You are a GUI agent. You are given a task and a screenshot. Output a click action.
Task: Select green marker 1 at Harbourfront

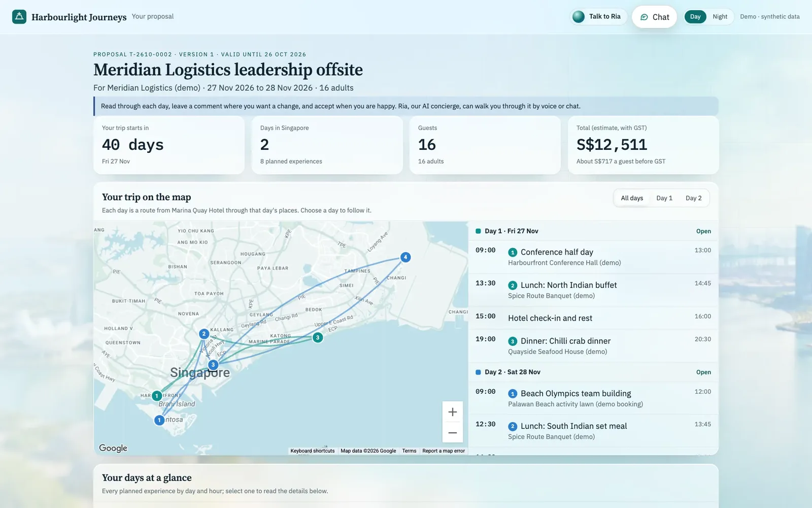tap(157, 396)
